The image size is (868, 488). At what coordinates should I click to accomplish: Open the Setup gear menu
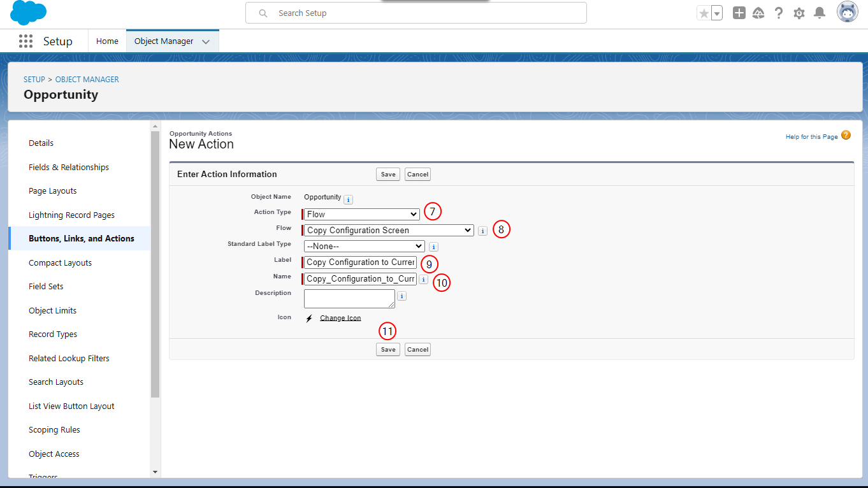point(799,13)
